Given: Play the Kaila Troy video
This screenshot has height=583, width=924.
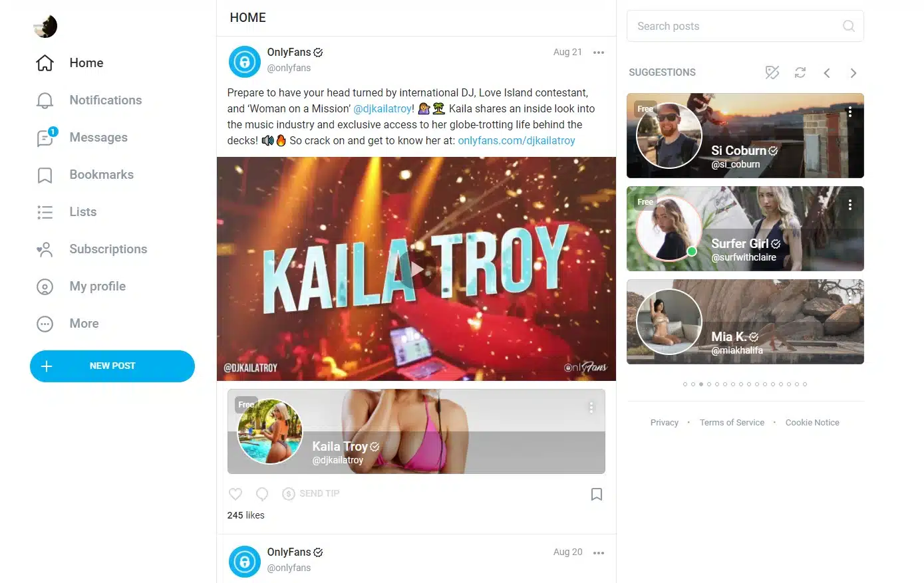Looking at the screenshot, I should click(x=417, y=269).
